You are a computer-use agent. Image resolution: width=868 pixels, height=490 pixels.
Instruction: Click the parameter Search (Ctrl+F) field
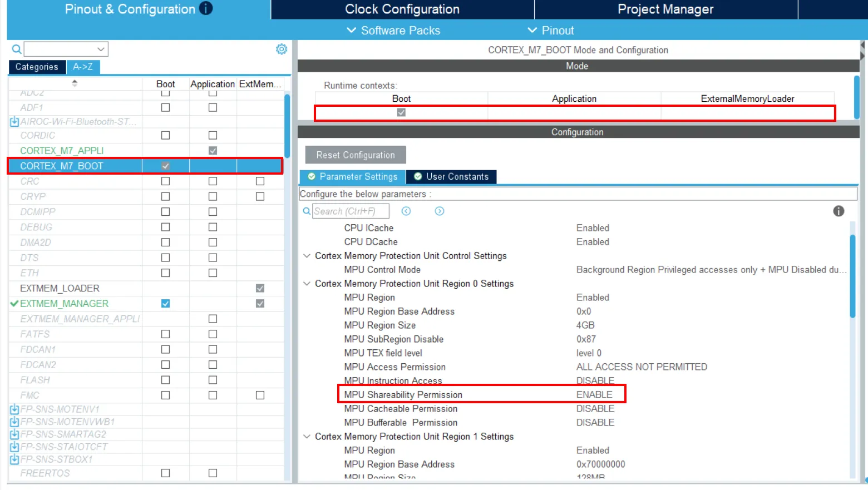pyautogui.click(x=351, y=211)
